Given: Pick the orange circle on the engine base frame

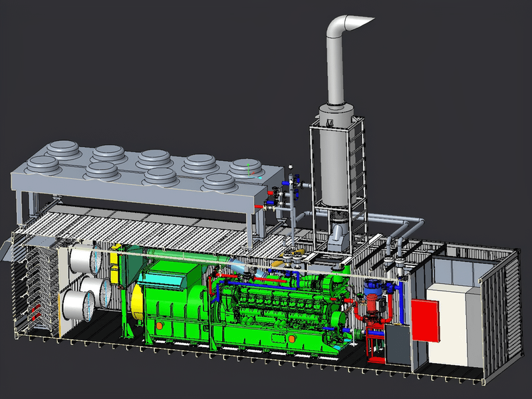Looking at the screenshot, I should (x=291, y=338).
